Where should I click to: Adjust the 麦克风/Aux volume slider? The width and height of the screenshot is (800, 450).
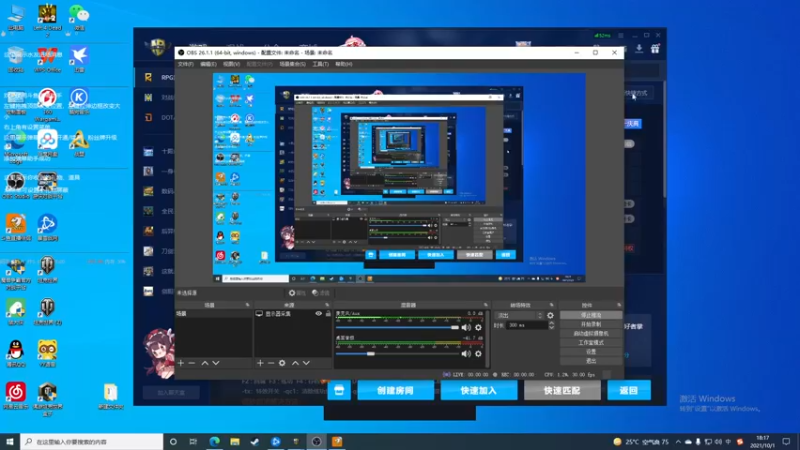click(x=397, y=328)
